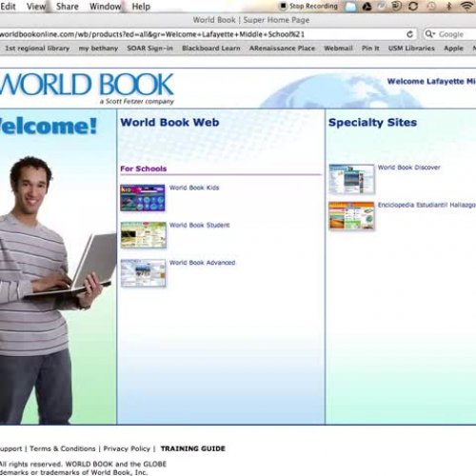The width and height of the screenshot is (476, 476).
Task: Open the my bethany bookmark
Action: click(x=98, y=49)
